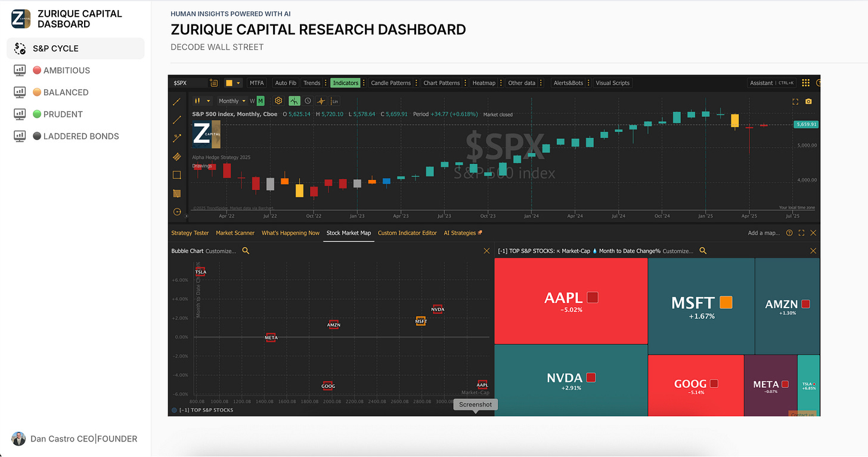Open the Alerts&Bots options dots menu

click(588, 83)
